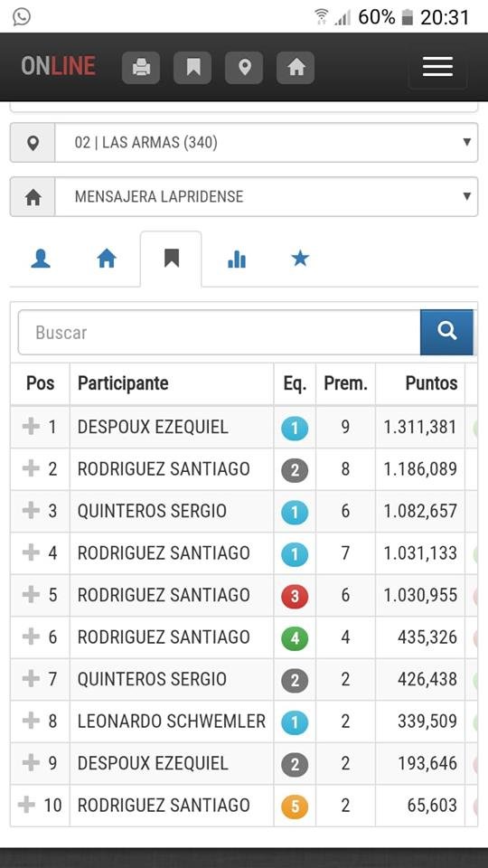
Task: Open the LAS ARMAS (340) dropdown
Action: point(244,142)
